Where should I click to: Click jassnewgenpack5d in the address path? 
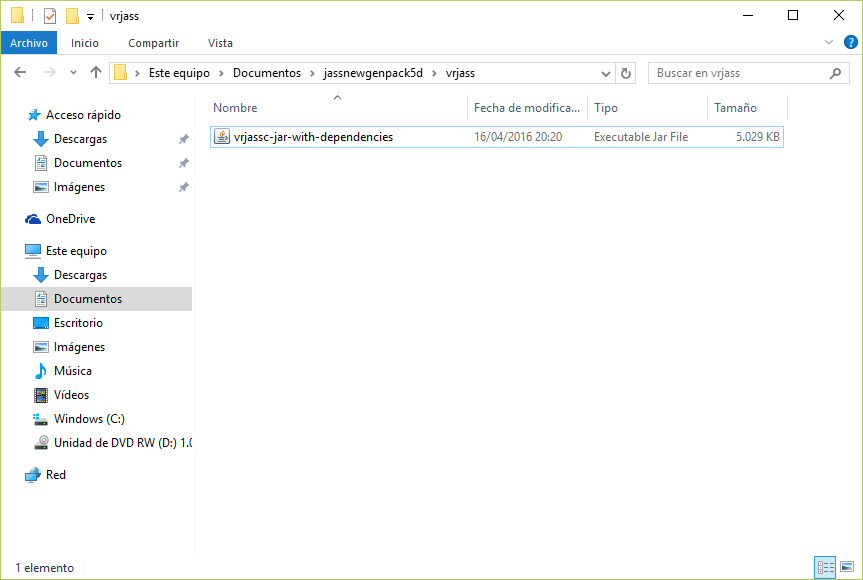click(373, 73)
